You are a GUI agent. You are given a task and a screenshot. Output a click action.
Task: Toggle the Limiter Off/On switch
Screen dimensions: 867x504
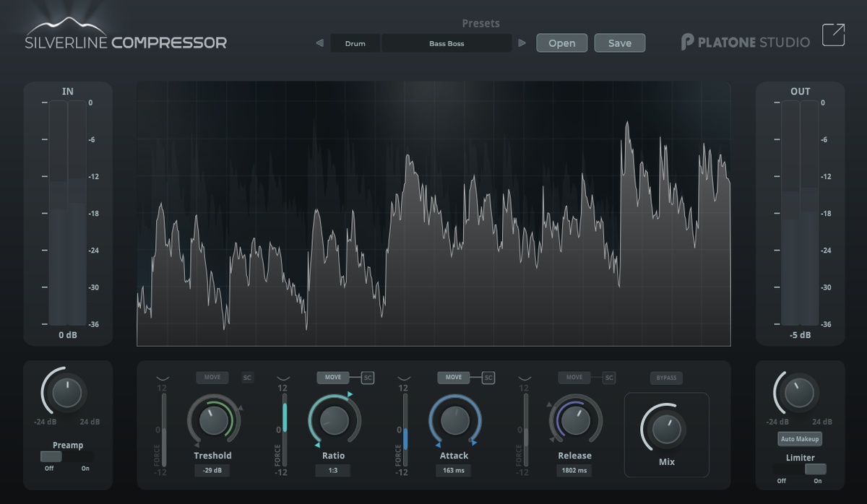[x=800, y=469]
